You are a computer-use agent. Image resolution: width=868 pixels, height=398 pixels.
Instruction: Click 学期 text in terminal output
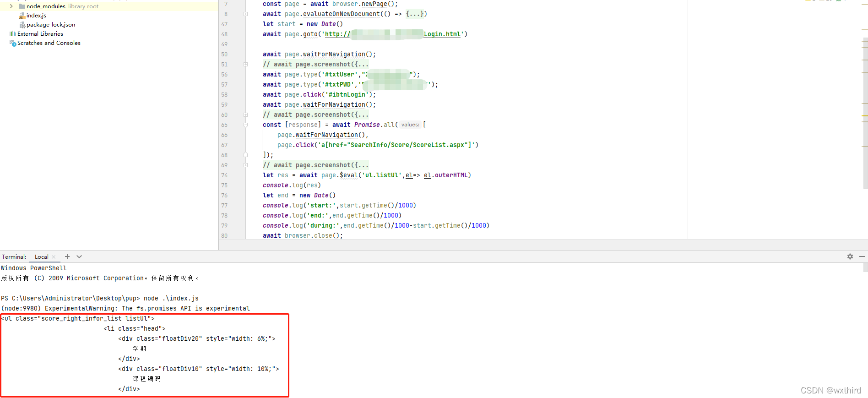[x=140, y=349]
